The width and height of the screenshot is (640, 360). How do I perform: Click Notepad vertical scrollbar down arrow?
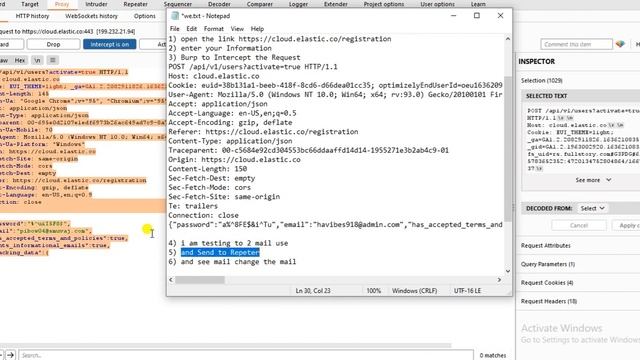tap(507, 271)
